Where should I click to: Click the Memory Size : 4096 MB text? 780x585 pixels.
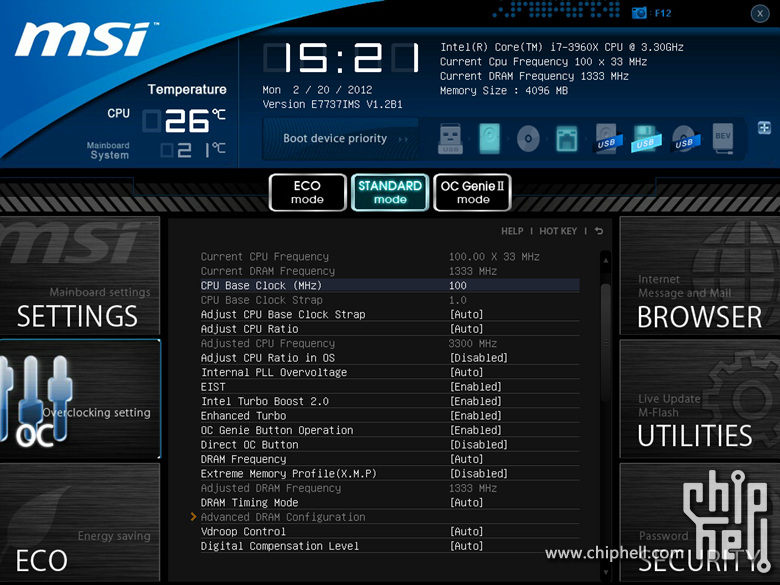point(503,91)
